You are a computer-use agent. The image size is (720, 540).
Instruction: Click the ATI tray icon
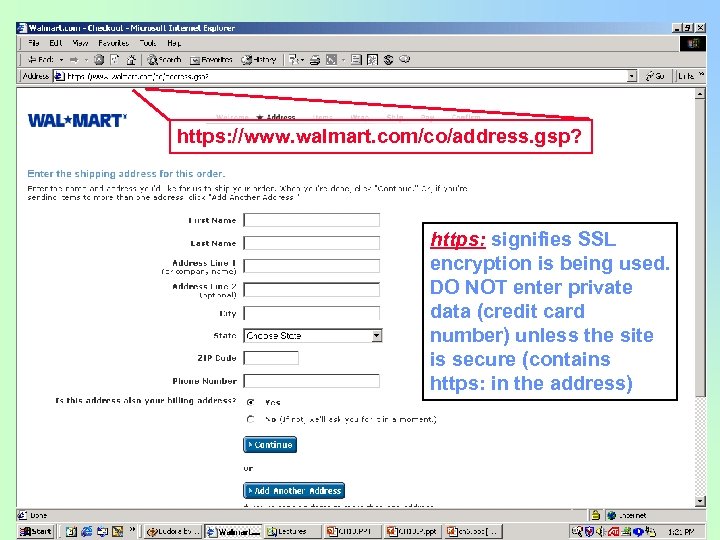[613, 532]
